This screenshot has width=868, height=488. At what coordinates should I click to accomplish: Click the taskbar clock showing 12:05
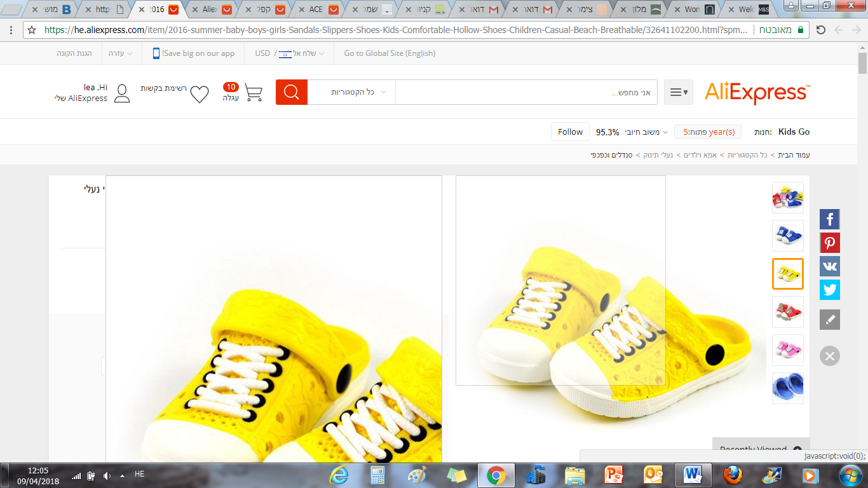point(37,475)
